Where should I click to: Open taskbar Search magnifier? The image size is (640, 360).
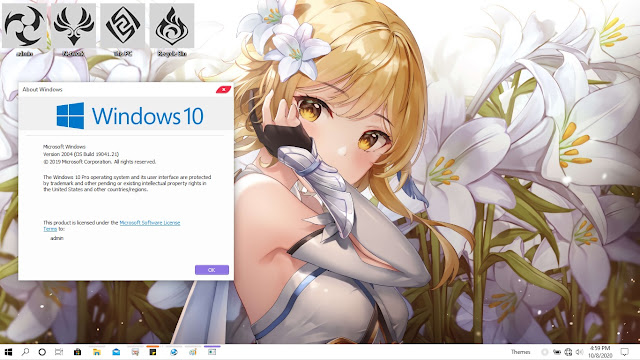point(25,352)
